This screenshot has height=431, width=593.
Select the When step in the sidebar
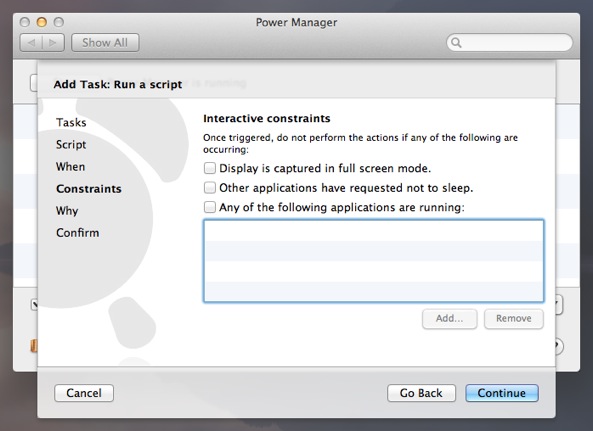pyautogui.click(x=70, y=166)
